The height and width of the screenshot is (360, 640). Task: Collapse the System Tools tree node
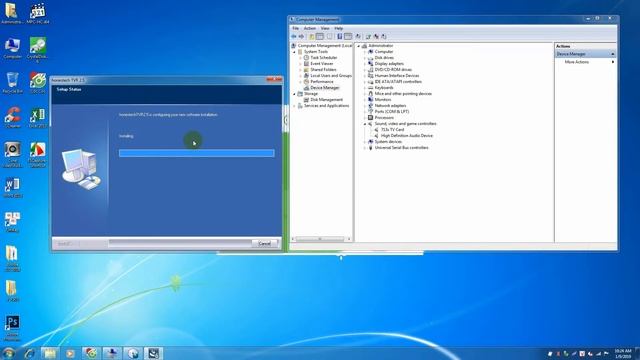click(x=294, y=52)
